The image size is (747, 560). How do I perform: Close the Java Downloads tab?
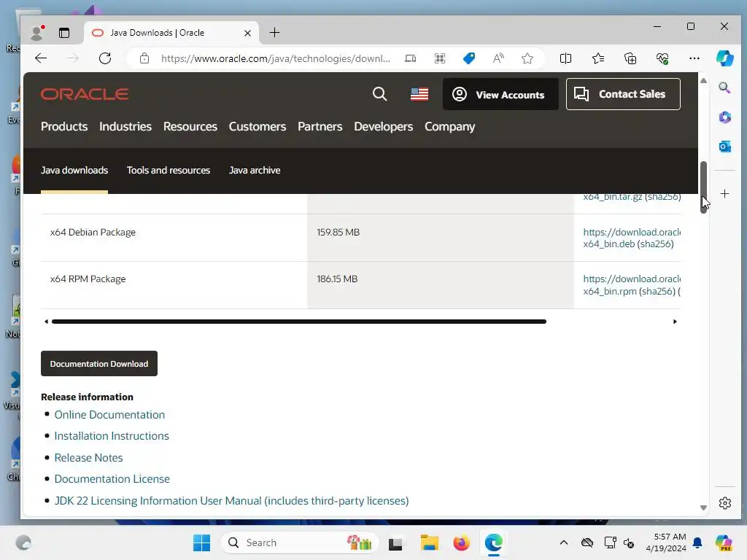247,33
